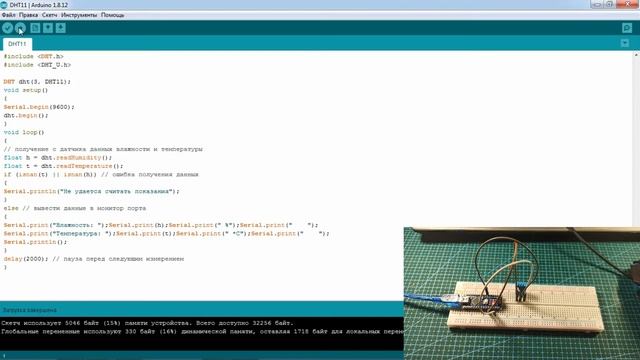The height and width of the screenshot is (360, 640).
Task: Click the 'dht.begin();' line
Action: tap(26, 116)
